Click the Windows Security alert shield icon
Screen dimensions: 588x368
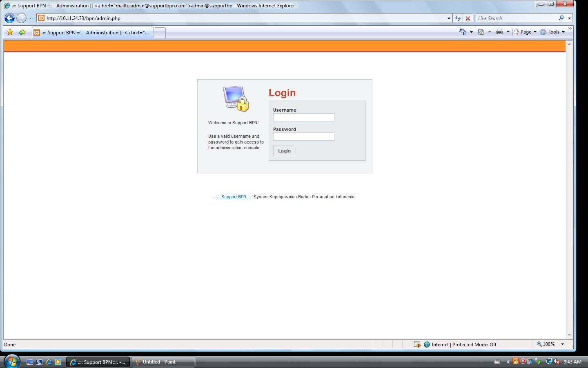(523, 361)
